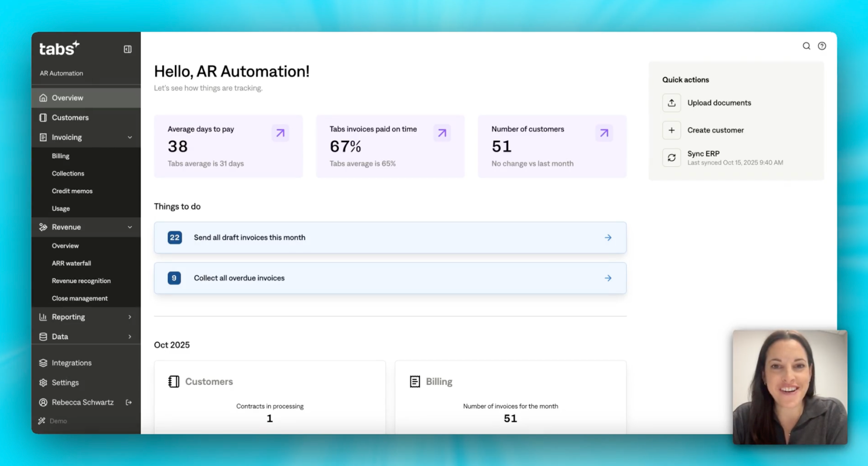The width and height of the screenshot is (868, 466).
Task: Click the Demo wand icon
Action: click(42, 421)
